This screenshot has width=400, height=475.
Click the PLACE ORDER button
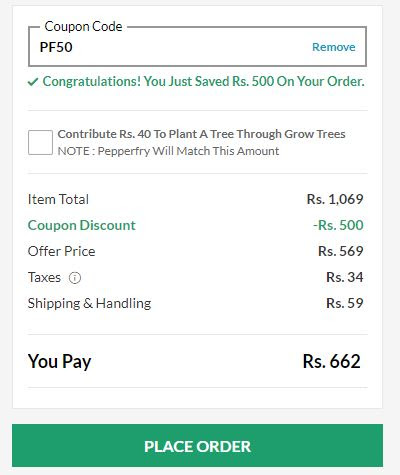pos(197,445)
